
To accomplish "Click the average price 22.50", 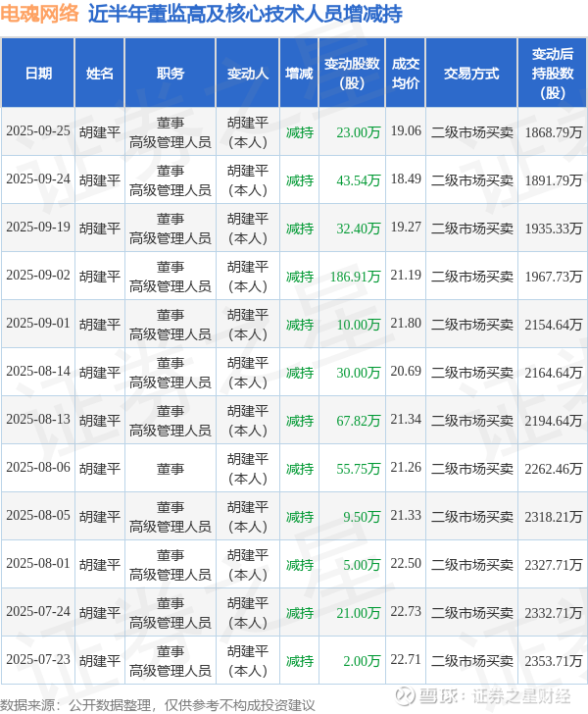I will point(406,564).
